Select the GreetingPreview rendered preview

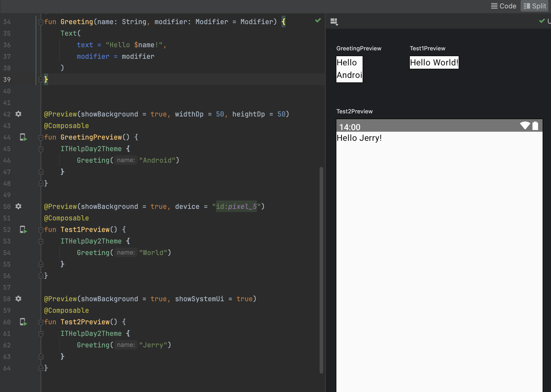coord(349,69)
